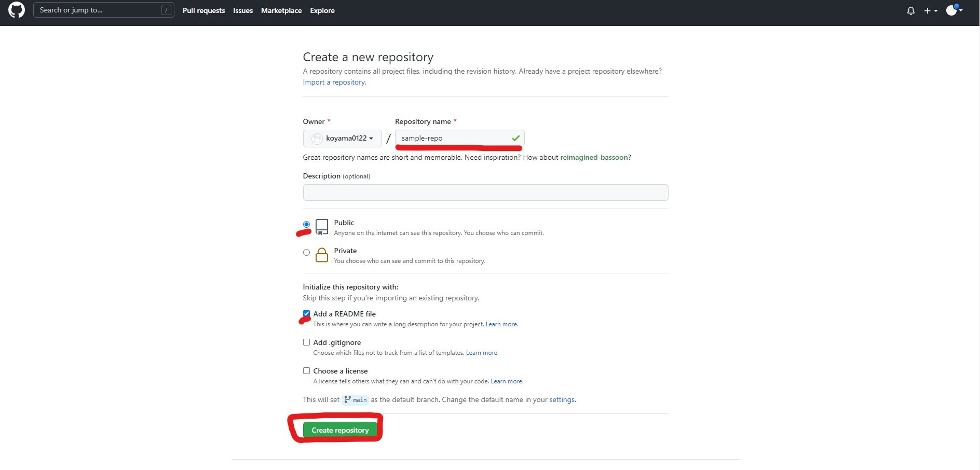This screenshot has height=470, width=980.
Task: Click the Description input field
Action: tap(485, 192)
